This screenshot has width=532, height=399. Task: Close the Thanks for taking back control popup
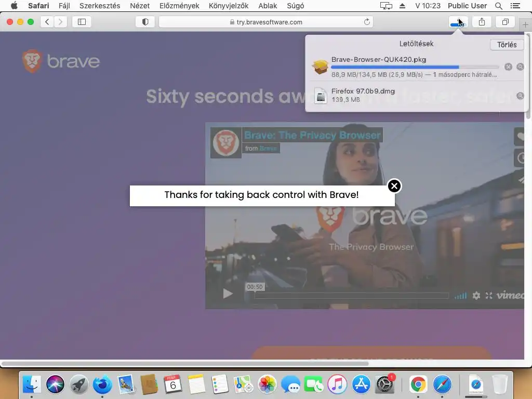pyautogui.click(x=394, y=186)
